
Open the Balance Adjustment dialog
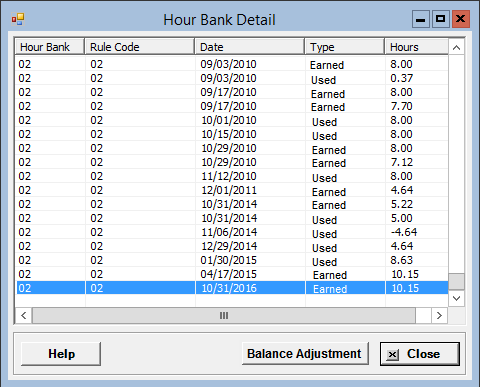[305, 353]
